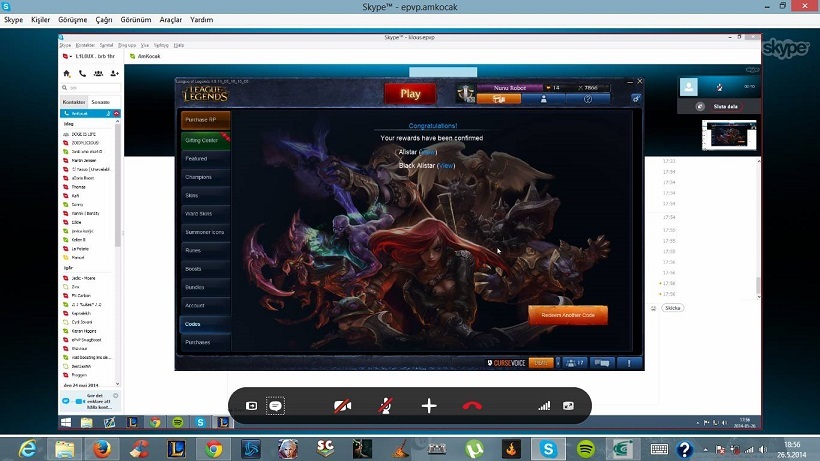Image resolution: width=820 pixels, height=461 pixels.
Task: Click the red Play button in League client
Action: point(410,94)
